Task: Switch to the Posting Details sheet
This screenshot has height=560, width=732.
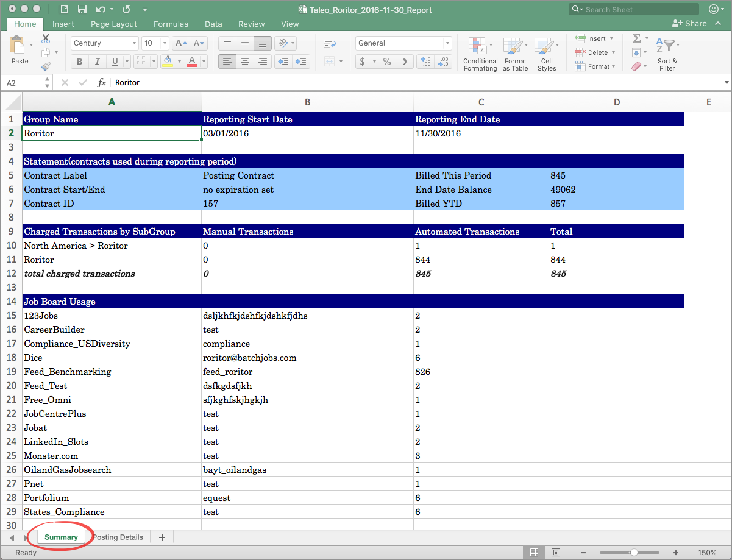Action: [x=118, y=537]
